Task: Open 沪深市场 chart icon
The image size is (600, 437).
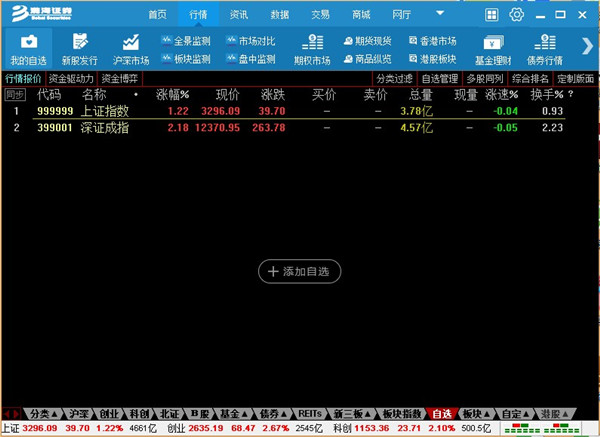Action: [x=131, y=49]
